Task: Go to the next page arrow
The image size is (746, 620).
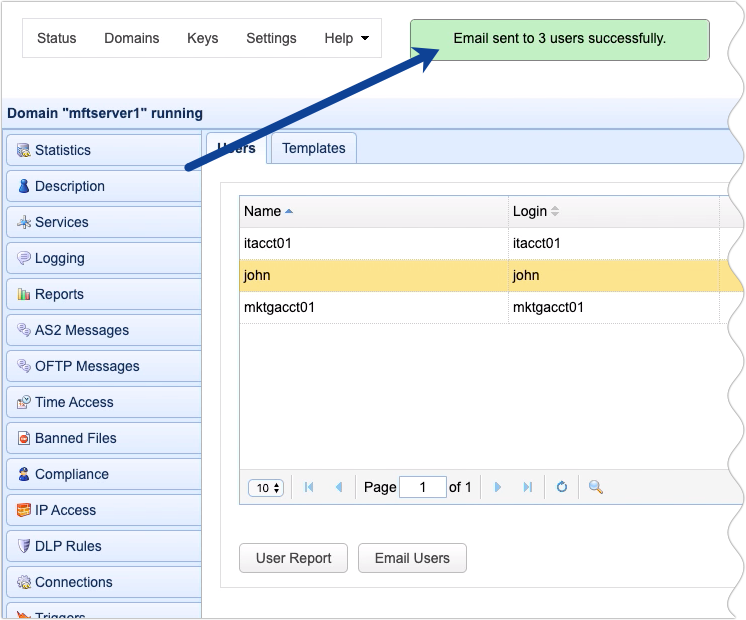Action: tap(498, 487)
